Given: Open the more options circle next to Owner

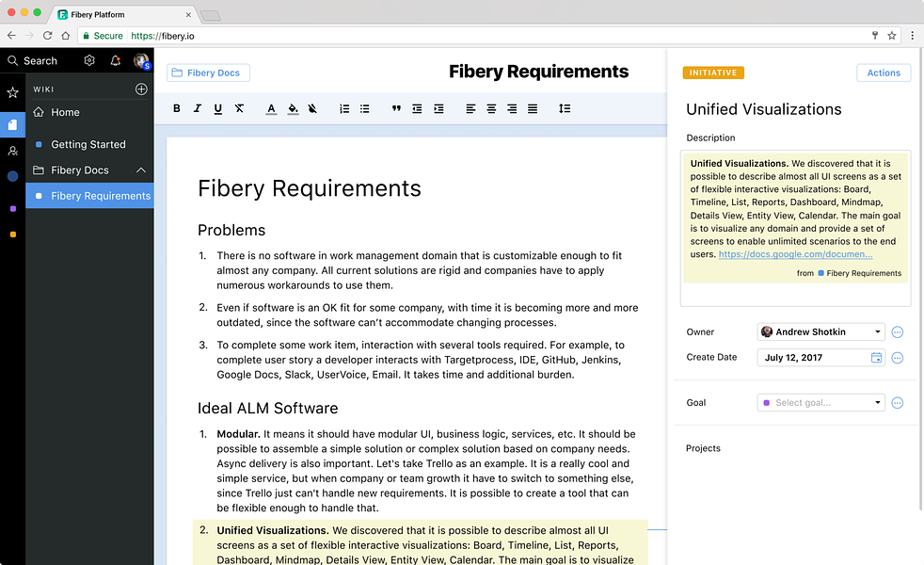Looking at the screenshot, I should 897,332.
